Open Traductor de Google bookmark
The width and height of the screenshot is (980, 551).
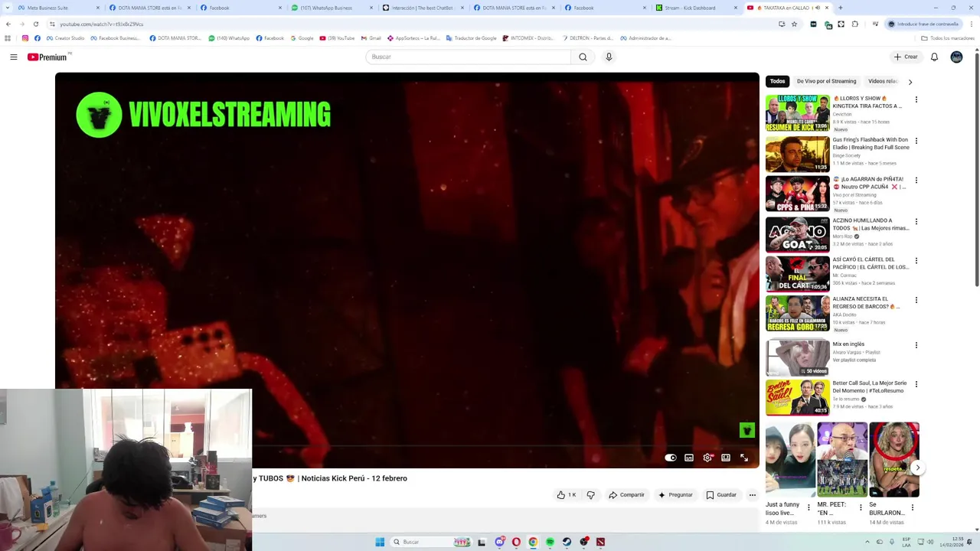point(471,38)
